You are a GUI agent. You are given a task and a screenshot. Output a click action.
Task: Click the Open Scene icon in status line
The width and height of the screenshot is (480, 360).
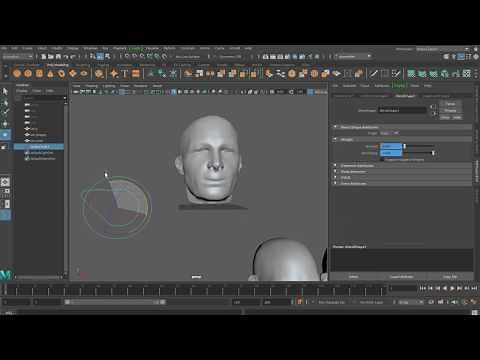point(51,57)
